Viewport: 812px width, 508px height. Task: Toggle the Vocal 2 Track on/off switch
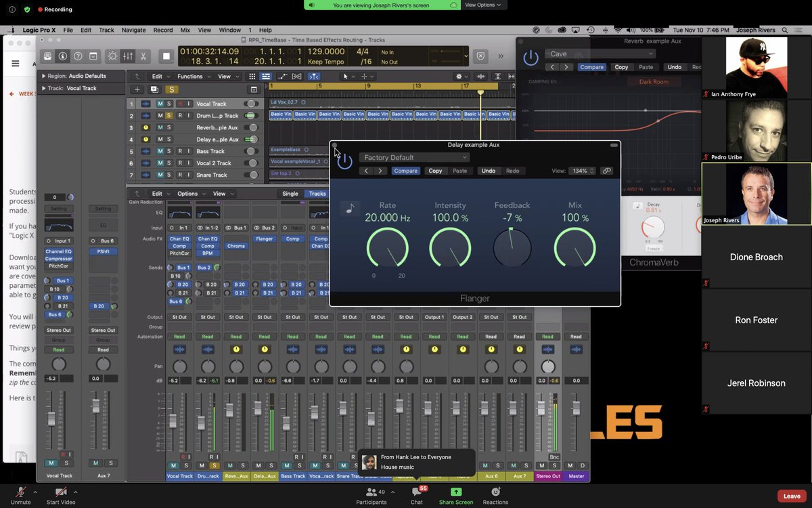252,163
